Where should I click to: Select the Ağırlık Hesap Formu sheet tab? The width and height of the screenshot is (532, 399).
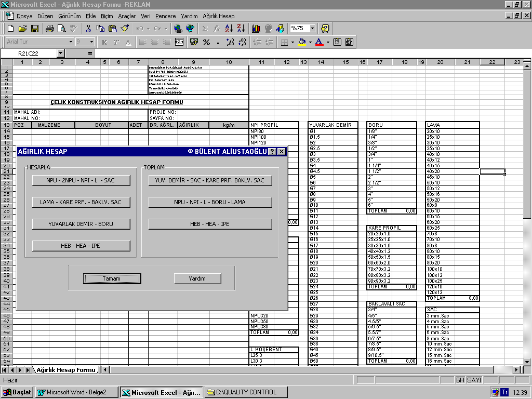tap(65, 370)
